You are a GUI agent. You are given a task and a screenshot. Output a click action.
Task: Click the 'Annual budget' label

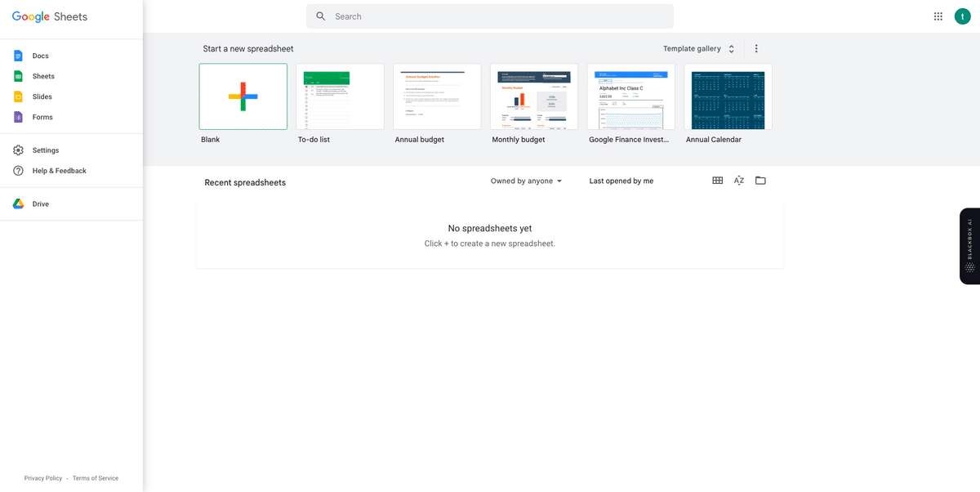tap(420, 140)
